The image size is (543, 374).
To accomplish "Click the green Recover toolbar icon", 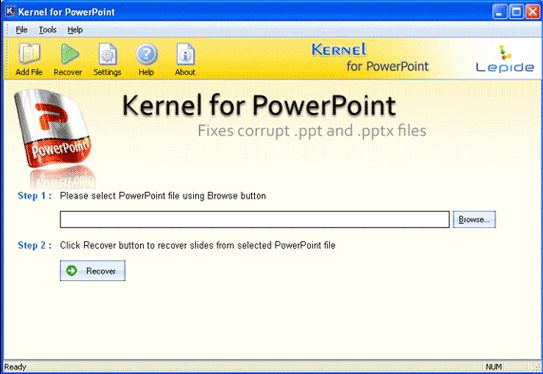I will [68, 59].
